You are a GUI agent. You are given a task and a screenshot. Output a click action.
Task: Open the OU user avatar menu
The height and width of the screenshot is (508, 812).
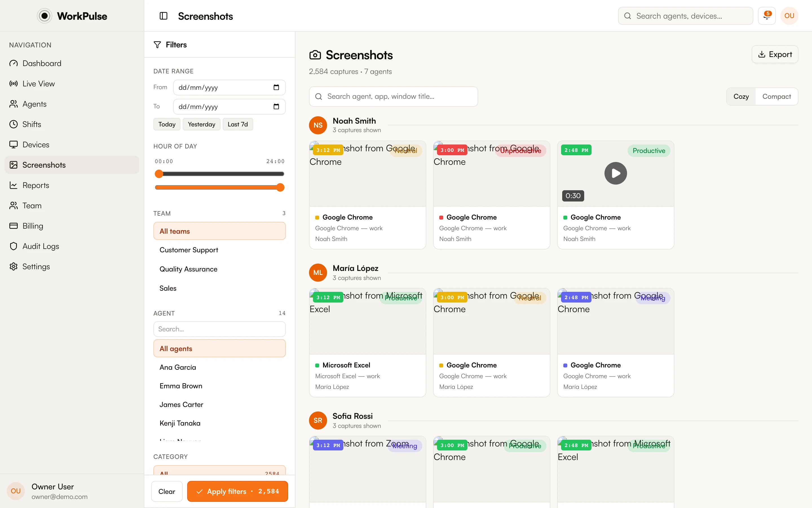789,16
